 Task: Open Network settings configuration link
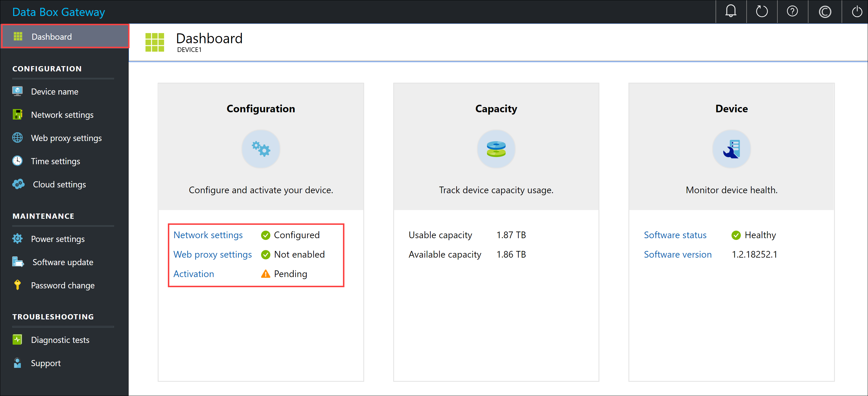[208, 234]
